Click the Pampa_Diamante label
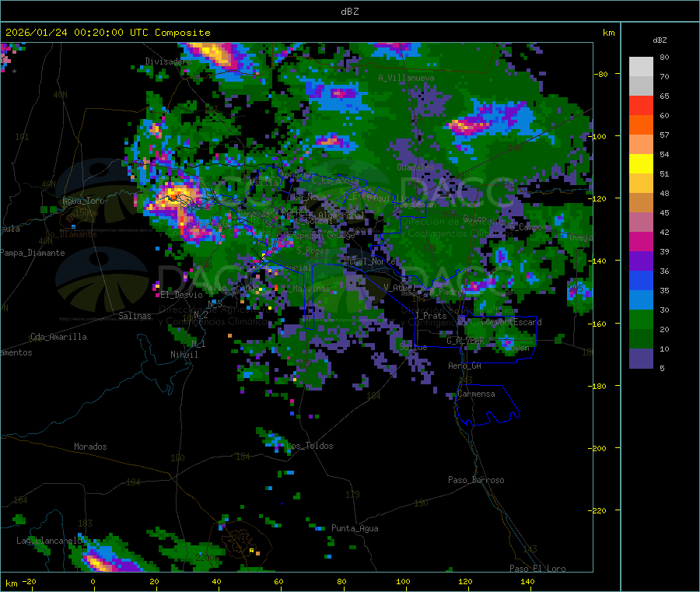The image size is (700, 592). tap(33, 253)
